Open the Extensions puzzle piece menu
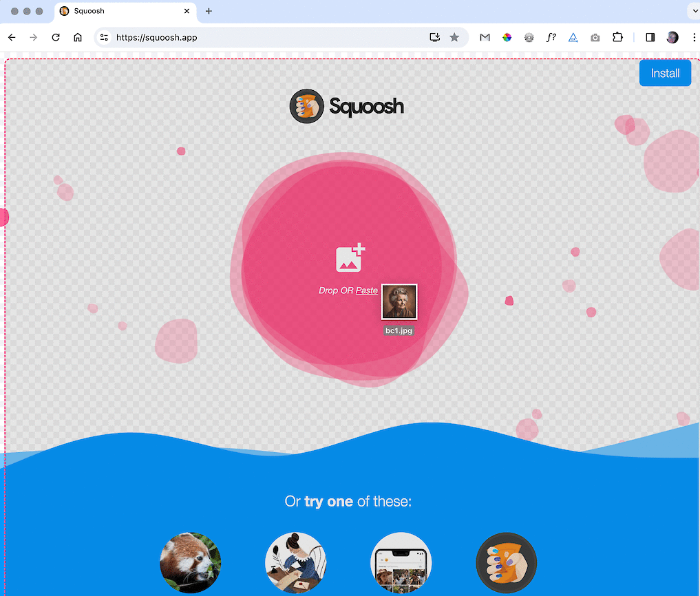 (x=617, y=37)
